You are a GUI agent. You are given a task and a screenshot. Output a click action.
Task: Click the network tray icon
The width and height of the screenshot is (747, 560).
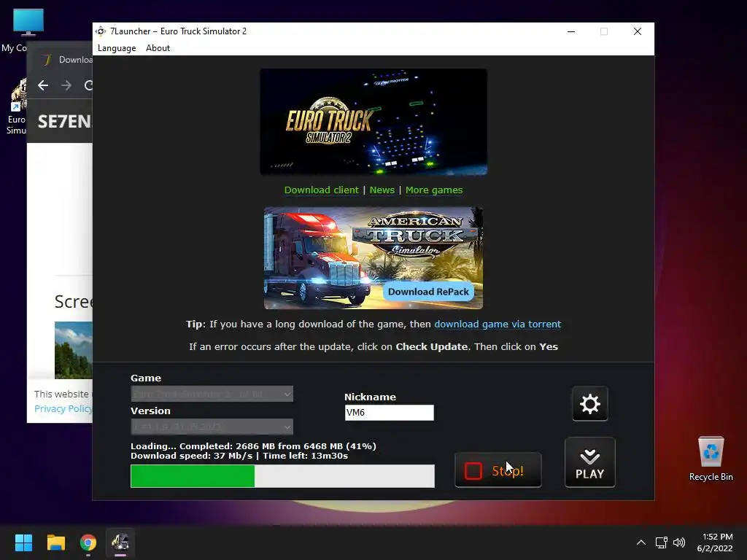(x=661, y=542)
